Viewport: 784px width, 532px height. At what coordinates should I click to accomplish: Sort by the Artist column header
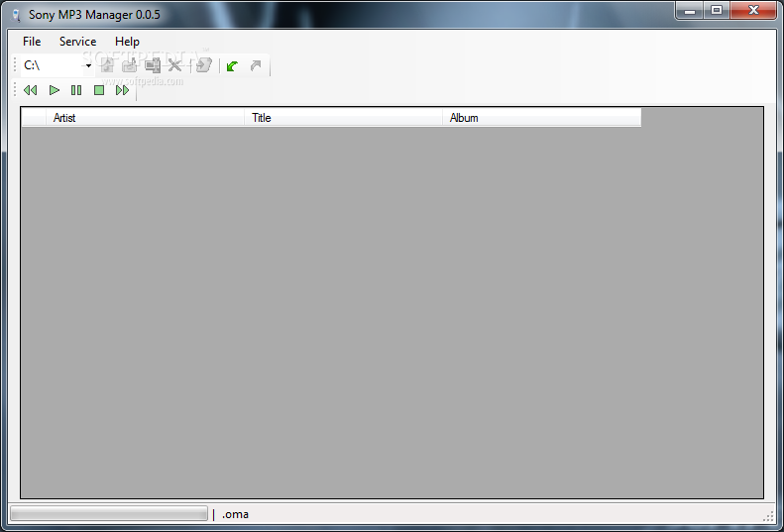[x=145, y=118]
